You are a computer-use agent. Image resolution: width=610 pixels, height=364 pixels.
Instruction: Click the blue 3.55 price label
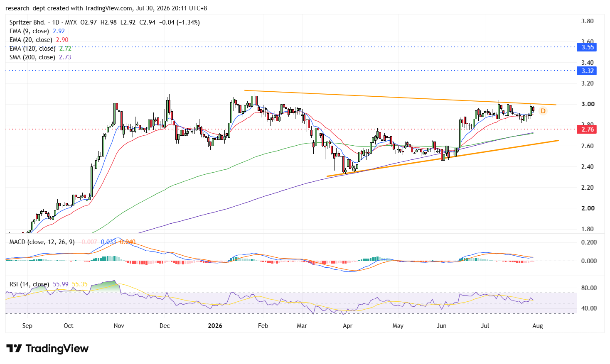coord(587,47)
